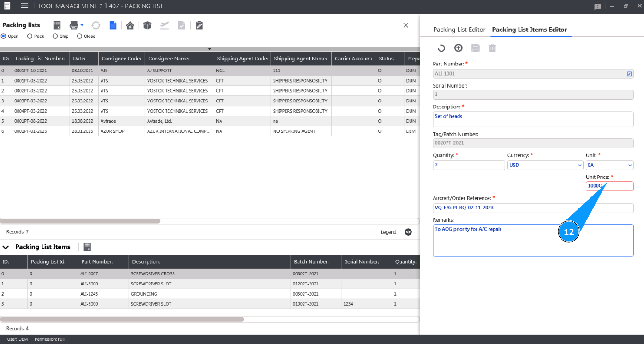Toggle the Legend eye icon
This screenshot has width=644, height=344.
(x=408, y=232)
